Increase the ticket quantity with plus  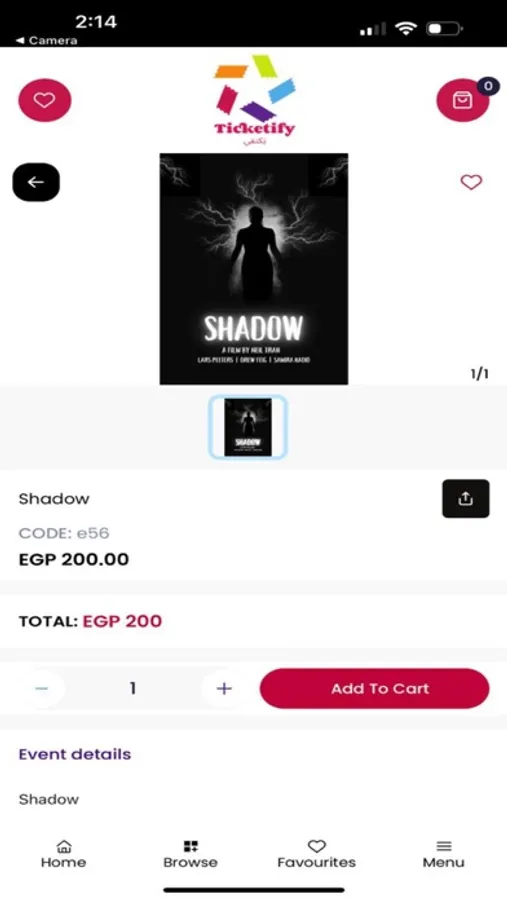tap(224, 688)
